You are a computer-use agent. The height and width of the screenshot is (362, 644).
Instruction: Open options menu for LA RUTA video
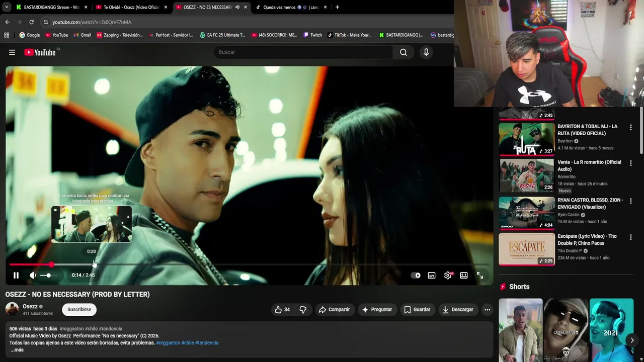630,128
